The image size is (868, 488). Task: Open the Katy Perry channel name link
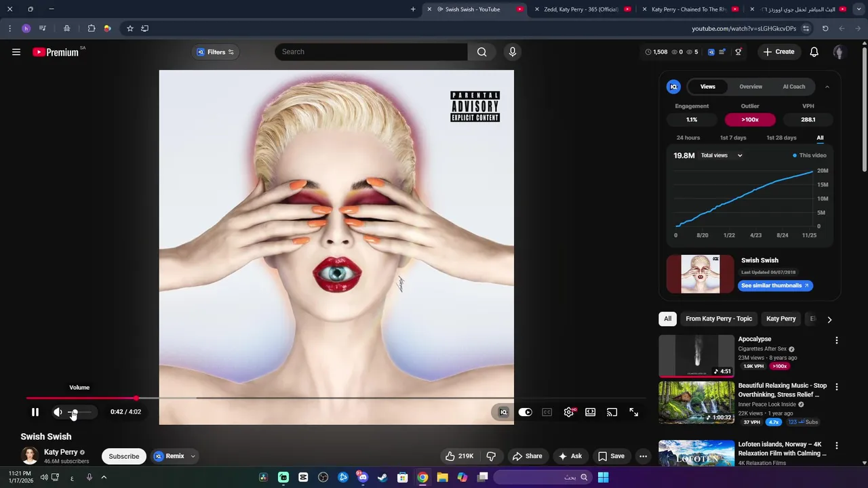(61, 452)
